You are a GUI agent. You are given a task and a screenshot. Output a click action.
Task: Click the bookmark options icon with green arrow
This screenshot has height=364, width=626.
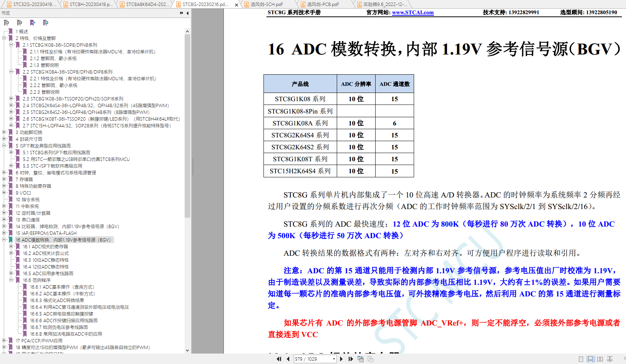[x=46, y=23]
